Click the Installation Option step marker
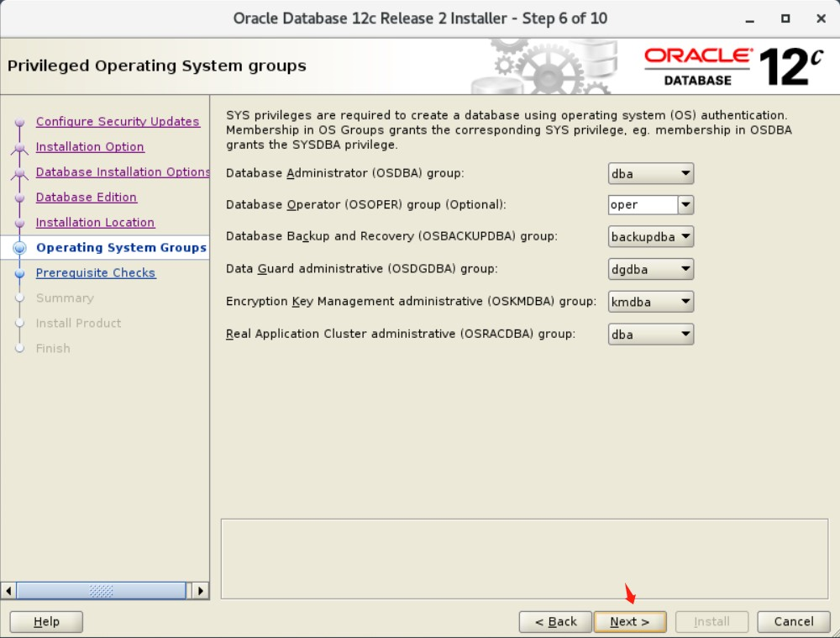Screen dimensions: 840x638 20,147
